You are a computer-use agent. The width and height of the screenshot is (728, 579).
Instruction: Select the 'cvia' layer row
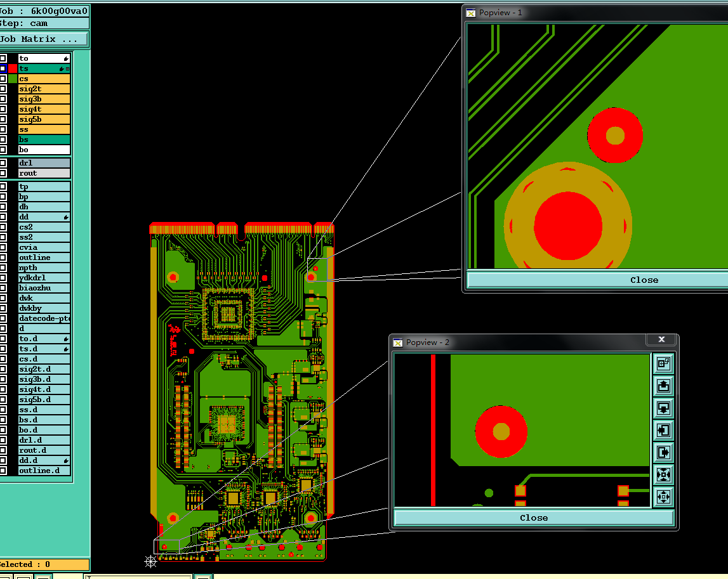point(44,247)
